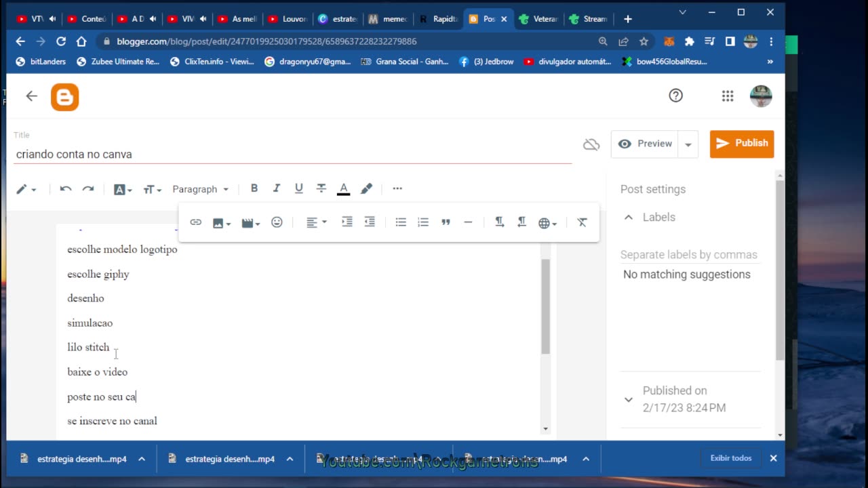Edit the post title field
Viewport: 868px width, 488px height.
click(x=293, y=155)
